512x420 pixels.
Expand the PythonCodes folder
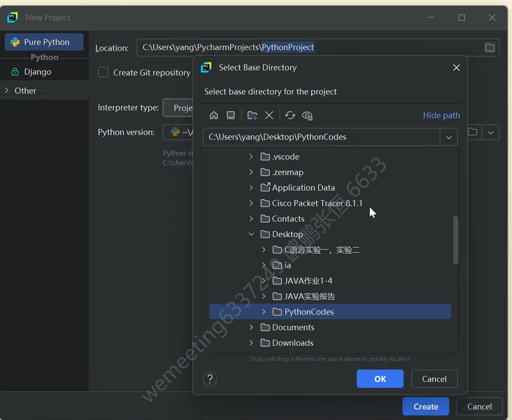pos(264,312)
